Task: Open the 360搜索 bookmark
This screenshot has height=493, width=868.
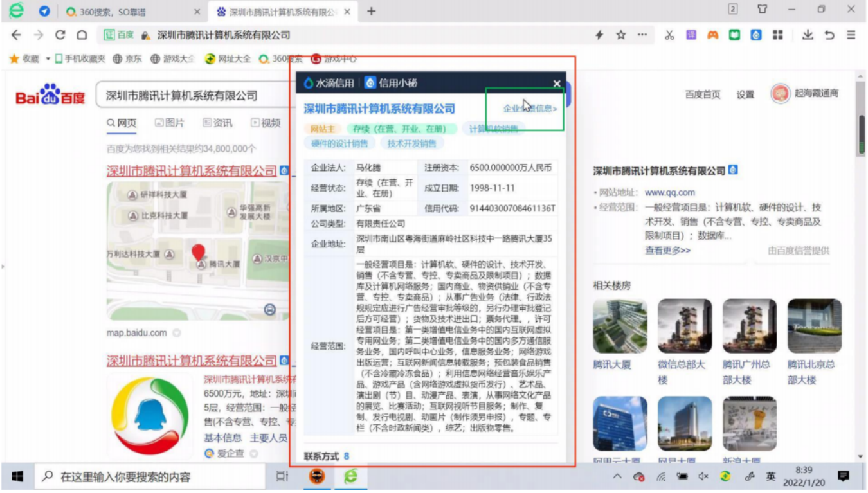Action: pyautogui.click(x=281, y=58)
